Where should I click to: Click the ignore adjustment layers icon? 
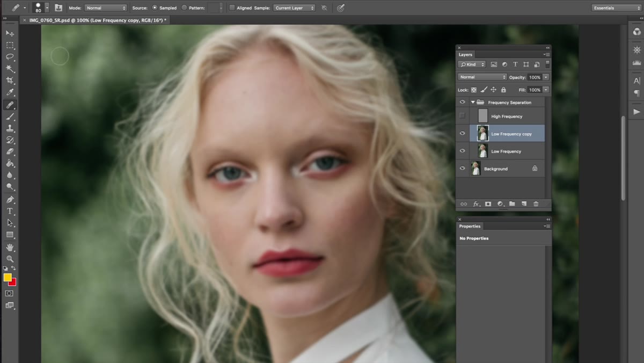(x=324, y=8)
